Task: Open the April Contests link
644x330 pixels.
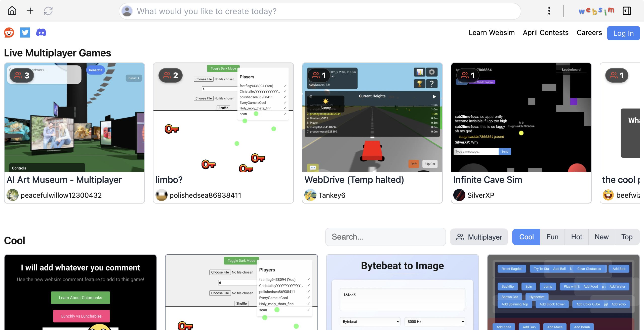Action: point(545,32)
